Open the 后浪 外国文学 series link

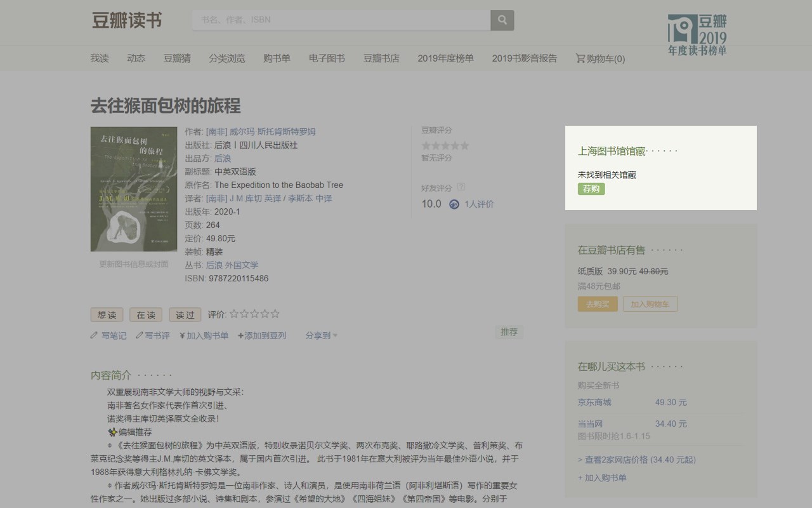click(232, 265)
